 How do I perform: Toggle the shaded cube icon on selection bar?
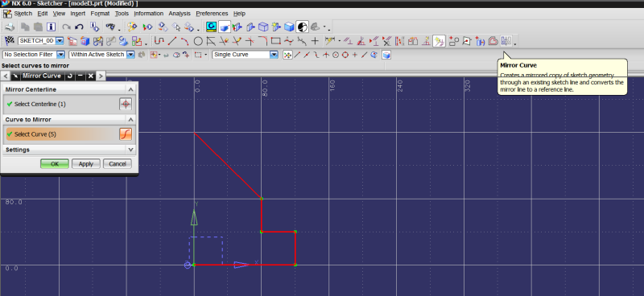[x=386, y=55]
